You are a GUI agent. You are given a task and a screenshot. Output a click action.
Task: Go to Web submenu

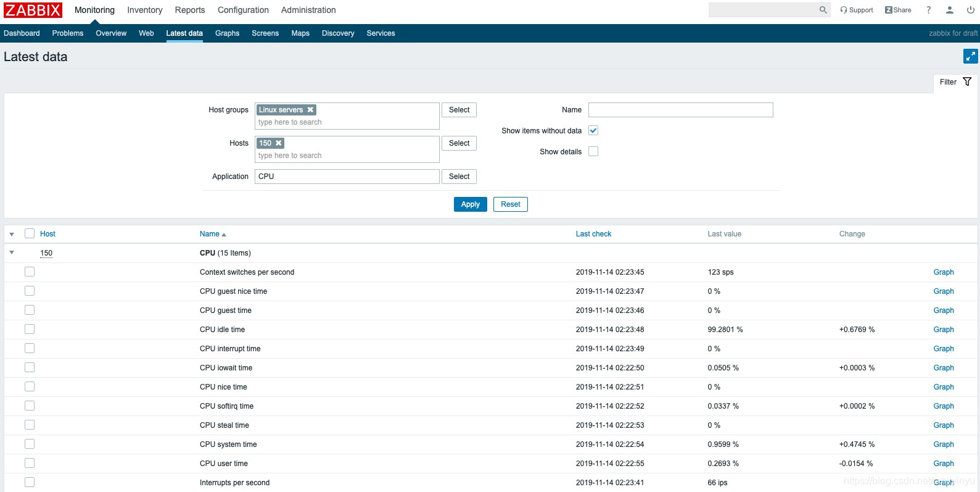pos(146,33)
